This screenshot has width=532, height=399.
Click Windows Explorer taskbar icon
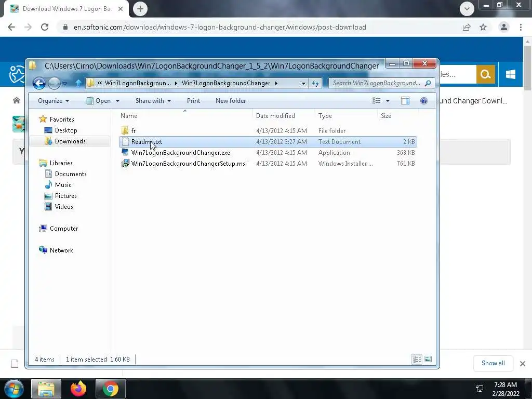click(46, 389)
